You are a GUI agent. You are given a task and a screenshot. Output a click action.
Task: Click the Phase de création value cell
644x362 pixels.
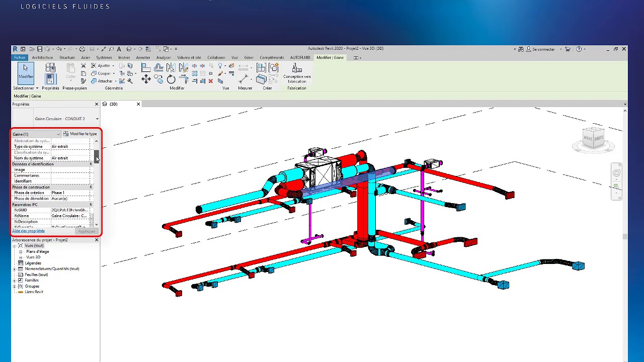(x=70, y=193)
